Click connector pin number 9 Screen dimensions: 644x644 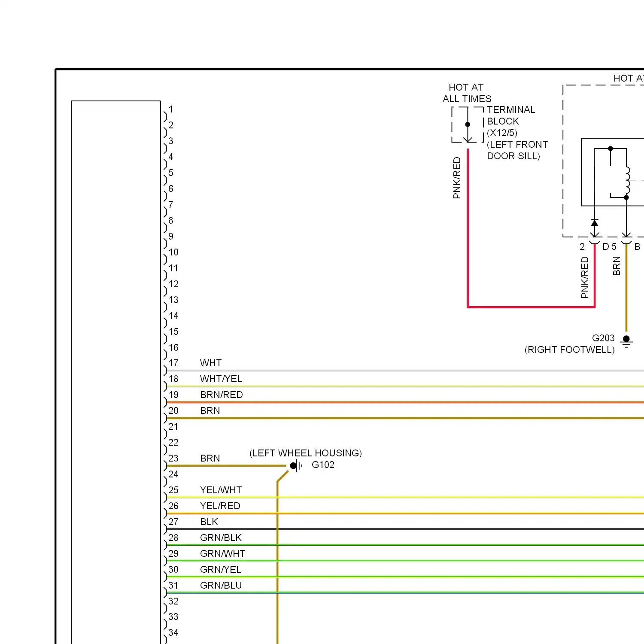click(x=171, y=237)
